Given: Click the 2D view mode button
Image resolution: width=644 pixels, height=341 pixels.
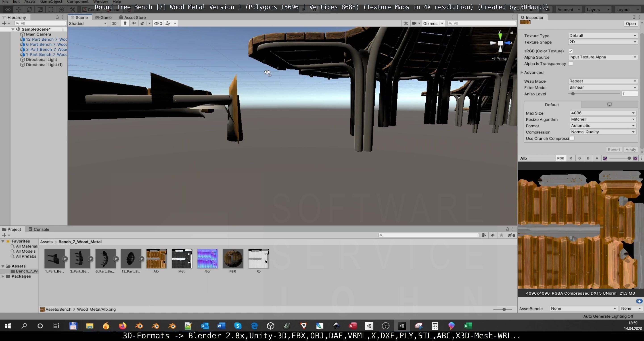Looking at the screenshot, I should coord(114,23).
